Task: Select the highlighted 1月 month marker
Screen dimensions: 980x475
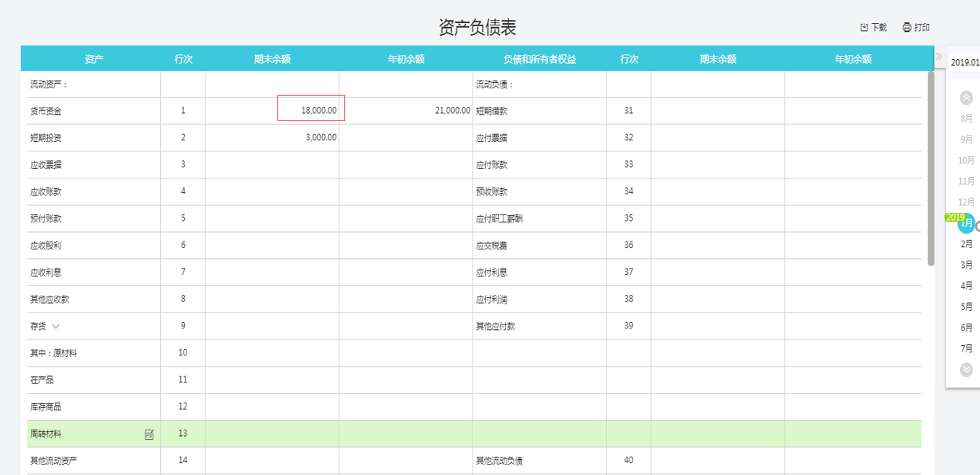Action: (x=966, y=223)
